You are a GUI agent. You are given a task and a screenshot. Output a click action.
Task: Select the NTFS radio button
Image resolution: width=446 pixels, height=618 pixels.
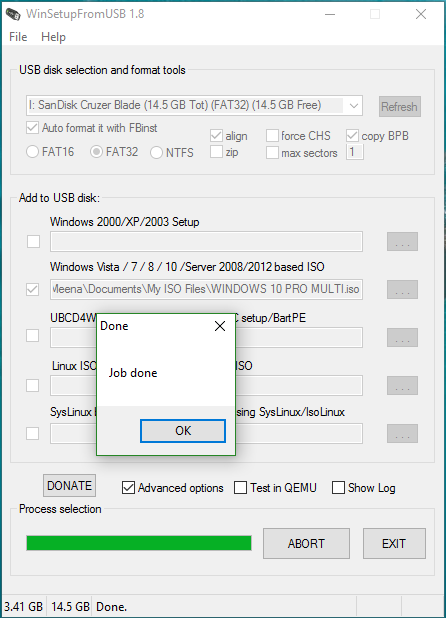coord(156,153)
